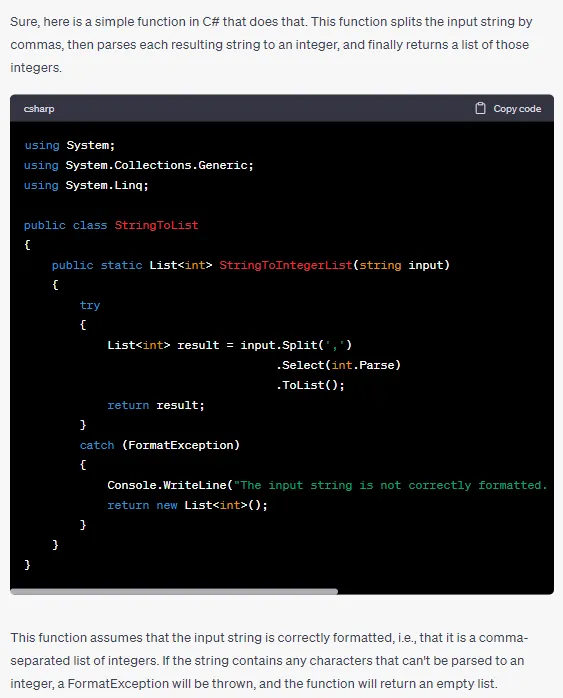
Task: Click the 'using System;' line
Action: tap(69, 145)
